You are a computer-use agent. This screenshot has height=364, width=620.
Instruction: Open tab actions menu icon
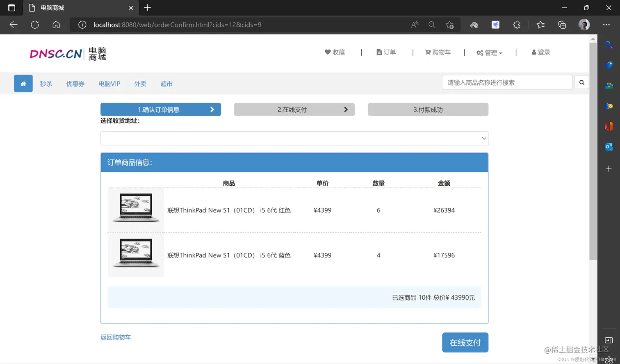pos(11,8)
